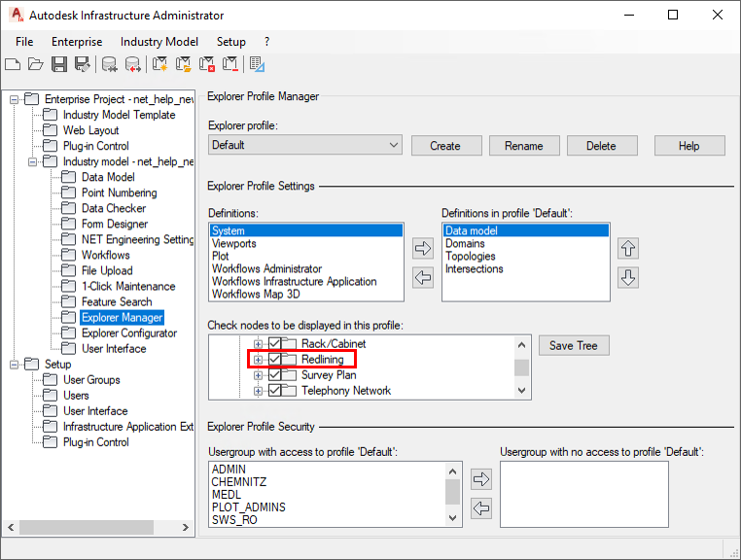Click the sheet with blue triangle icon
The image size is (741, 560).
[257, 64]
